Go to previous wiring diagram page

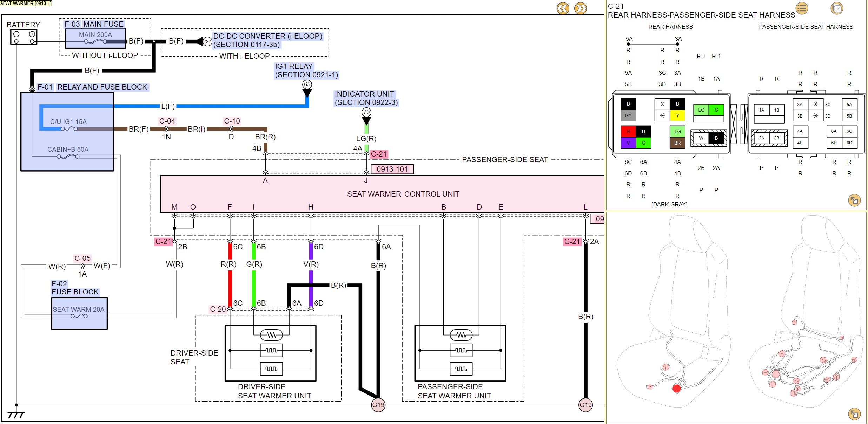[x=563, y=8]
